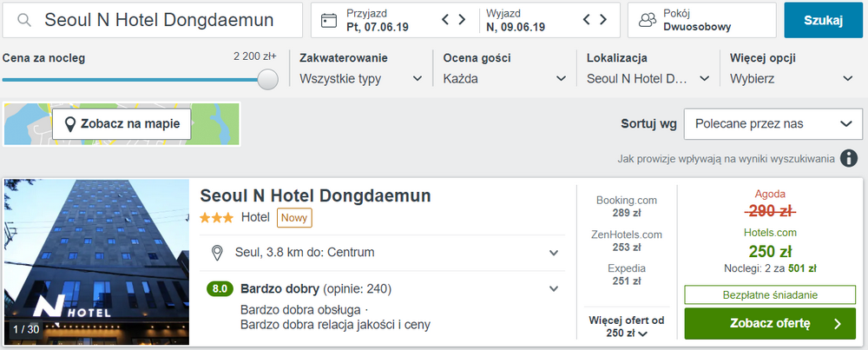
Task: Click the Szukaj search button
Action: click(823, 20)
